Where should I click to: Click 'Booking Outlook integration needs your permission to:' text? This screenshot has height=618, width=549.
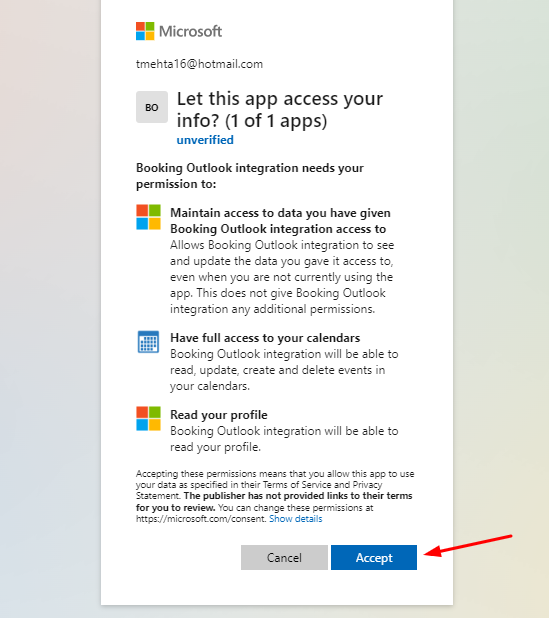pyautogui.click(x=250, y=176)
